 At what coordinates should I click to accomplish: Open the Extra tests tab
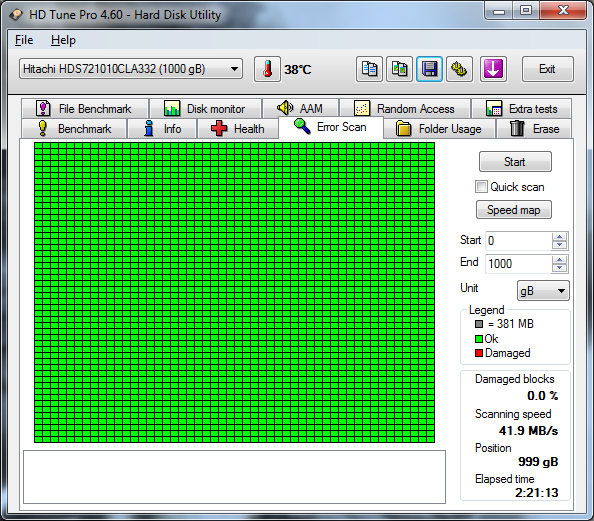point(522,109)
